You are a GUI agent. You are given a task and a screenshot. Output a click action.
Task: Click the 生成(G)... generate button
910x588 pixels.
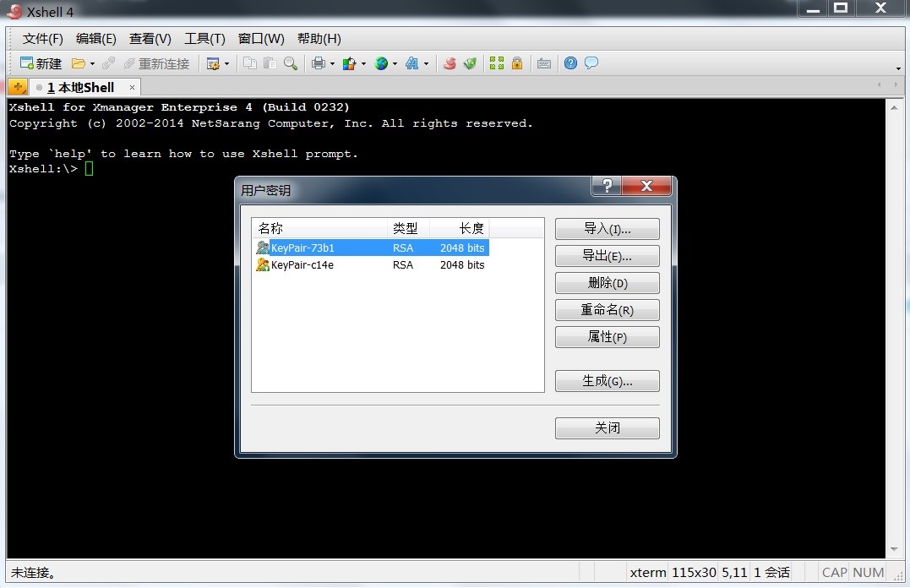(607, 381)
